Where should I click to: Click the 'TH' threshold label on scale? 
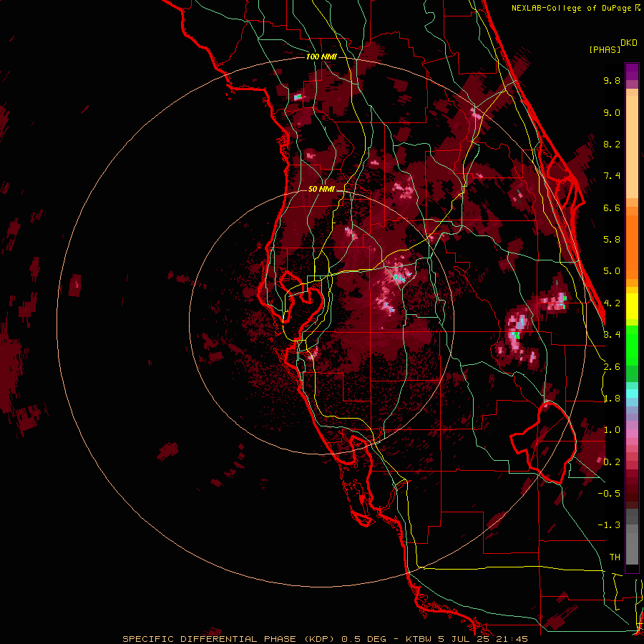point(615,557)
